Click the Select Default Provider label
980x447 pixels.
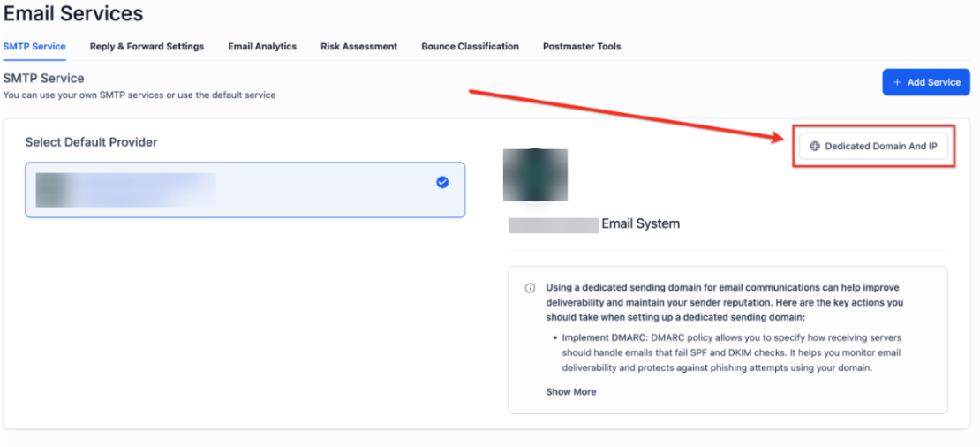91,142
